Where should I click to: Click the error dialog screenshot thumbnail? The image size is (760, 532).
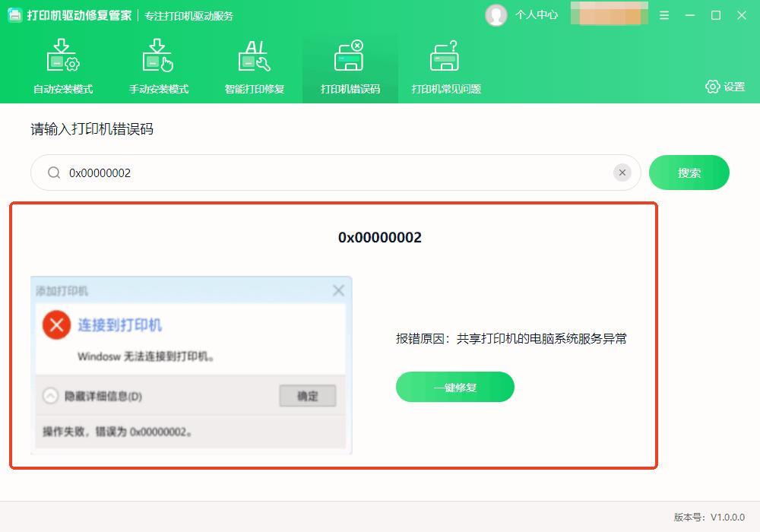coord(191,365)
